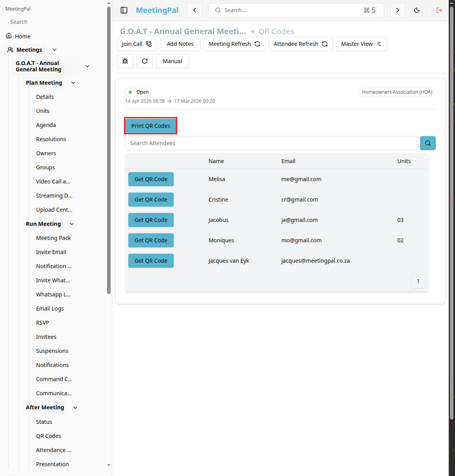Open Resolutions in the sidebar
The height and width of the screenshot is (476, 455).
click(51, 139)
